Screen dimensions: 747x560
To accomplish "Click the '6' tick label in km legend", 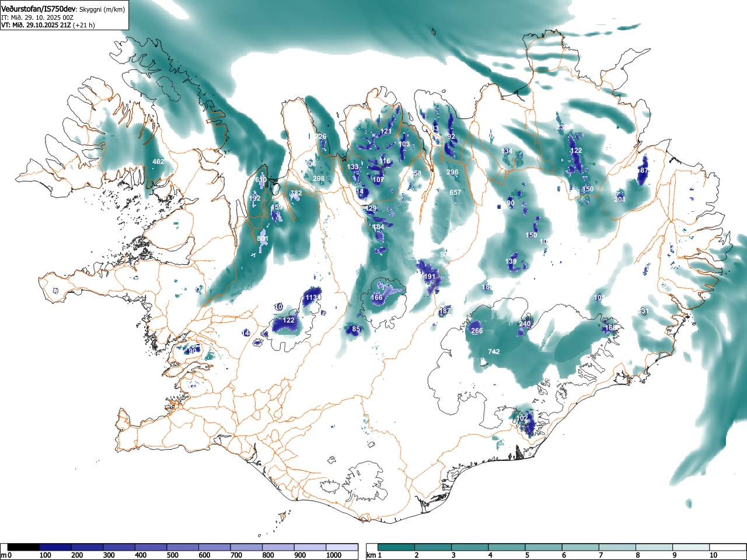I will pyautogui.click(x=564, y=555).
